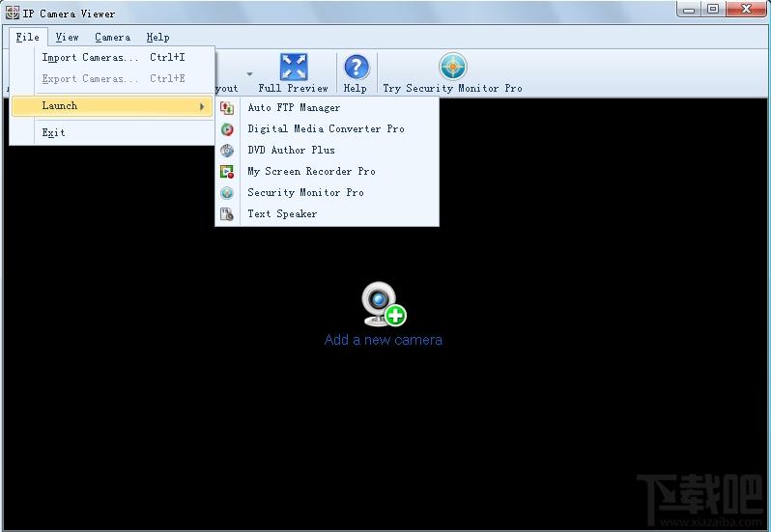Viewport: 771px width, 532px height.
Task: Open the Help menu in the menu bar
Action: coord(157,37)
